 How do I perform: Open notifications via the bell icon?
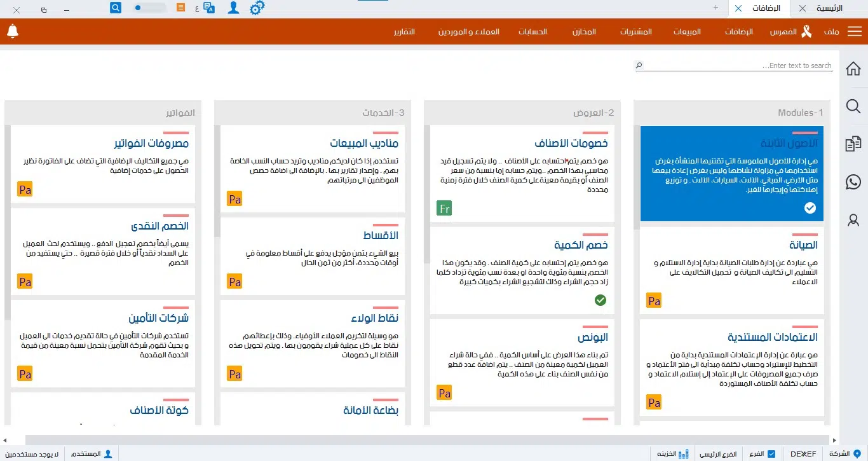(x=13, y=31)
